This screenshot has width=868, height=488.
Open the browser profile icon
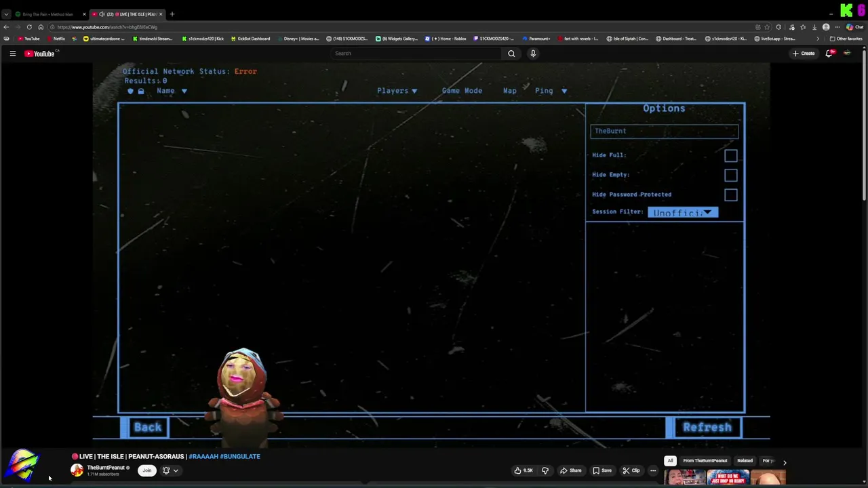pos(826,27)
